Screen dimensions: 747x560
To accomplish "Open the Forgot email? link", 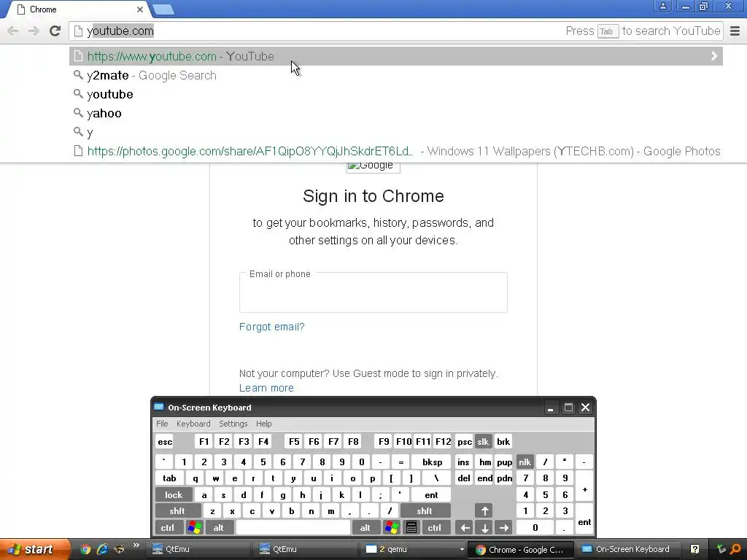I will [271, 327].
